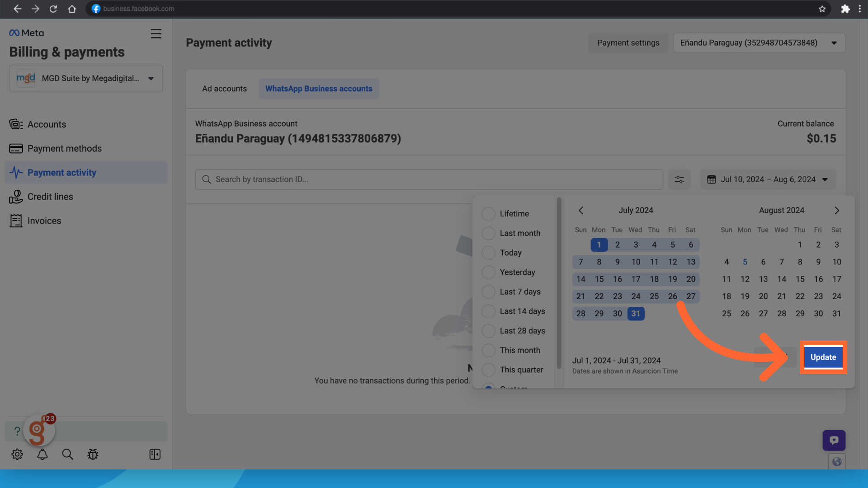
Task: Open the purple chat feedback icon
Action: [834, 440]
